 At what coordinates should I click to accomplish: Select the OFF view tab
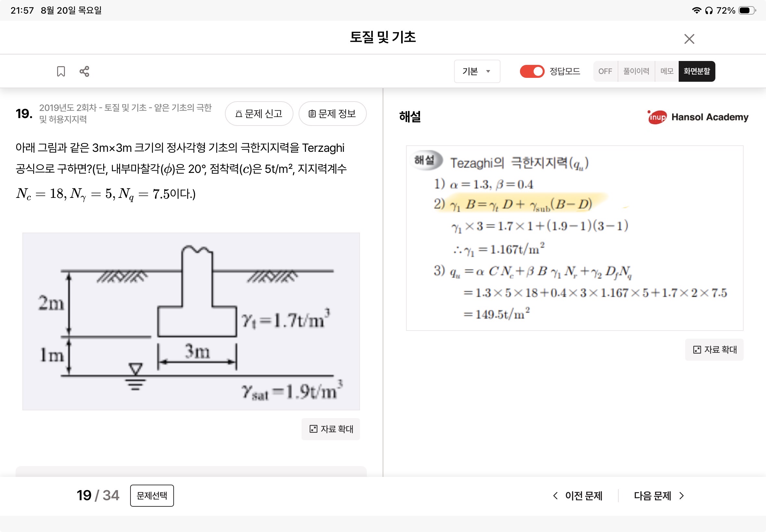pos(605,71)
